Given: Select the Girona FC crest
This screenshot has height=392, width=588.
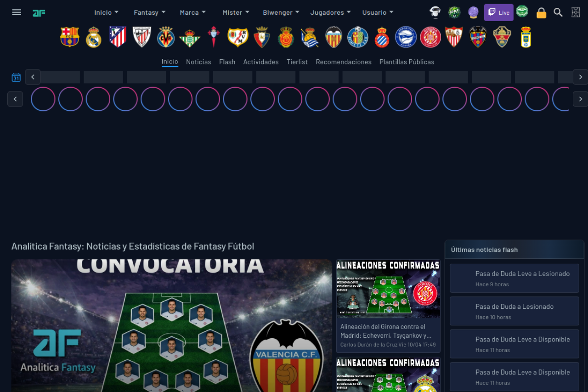Looking at the screenshot, I should click(430, 37).
